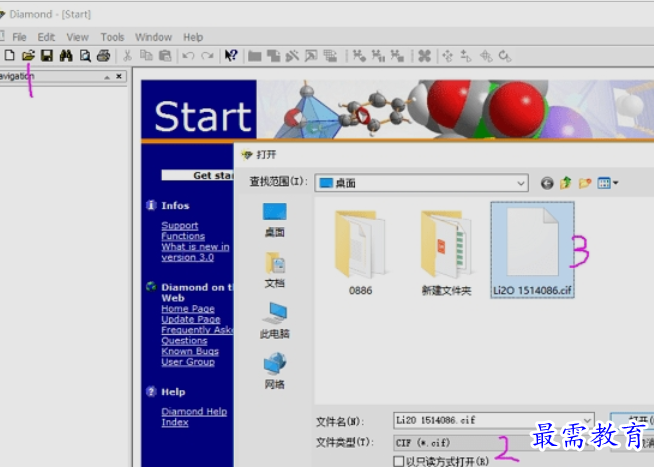Click the Get started button
This screenshot has height=467, width=654.
[x=197, y=175]
